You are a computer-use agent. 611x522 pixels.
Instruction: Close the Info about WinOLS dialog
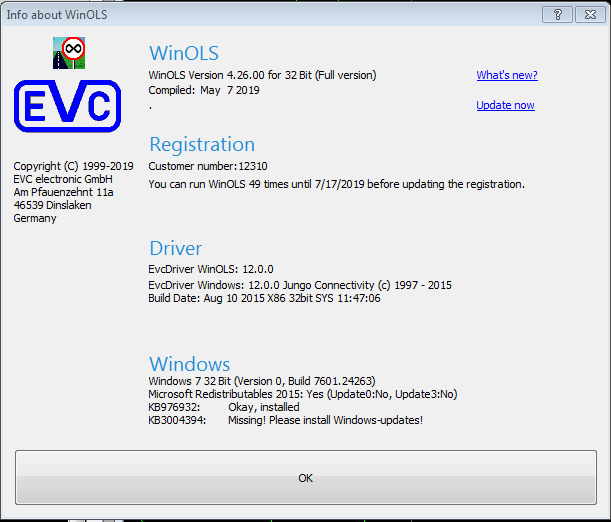click(590, 14)
